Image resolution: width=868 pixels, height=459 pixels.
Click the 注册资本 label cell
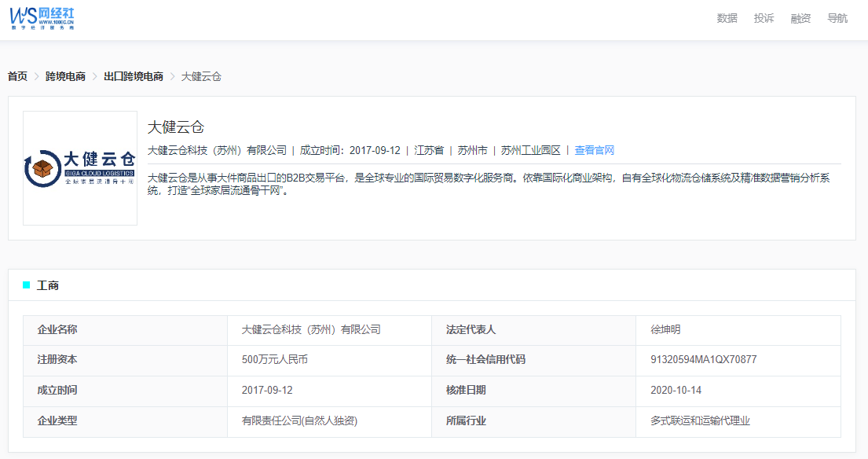(x=125, y=360)
